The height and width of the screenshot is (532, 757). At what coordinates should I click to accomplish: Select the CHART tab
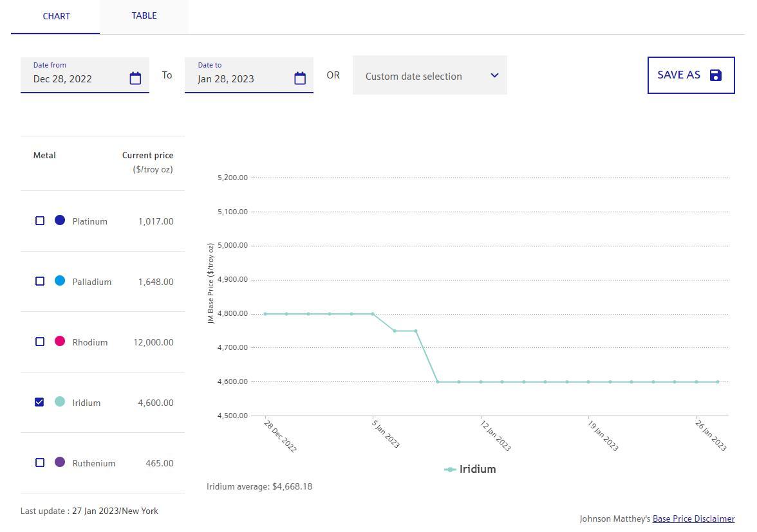click(x=56, y=16)
